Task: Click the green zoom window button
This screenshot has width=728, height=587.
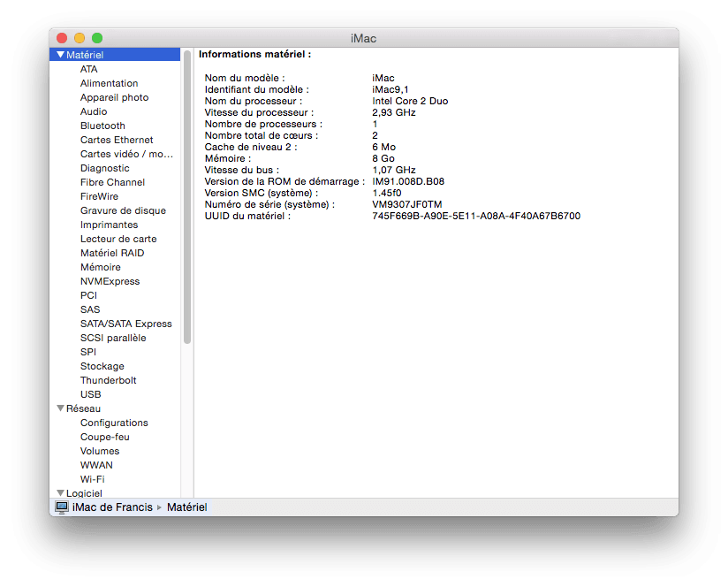Action: 97,38
